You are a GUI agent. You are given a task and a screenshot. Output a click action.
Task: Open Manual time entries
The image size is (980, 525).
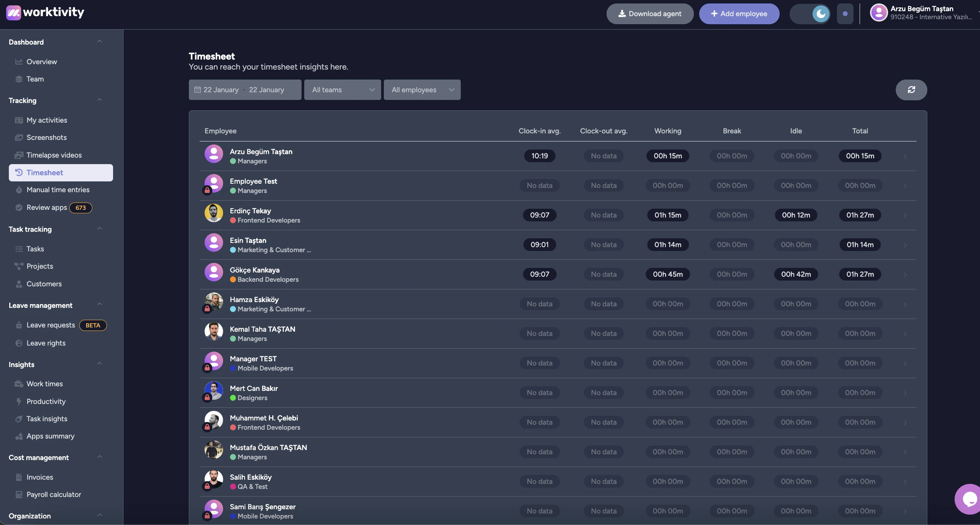coord(57,189)
